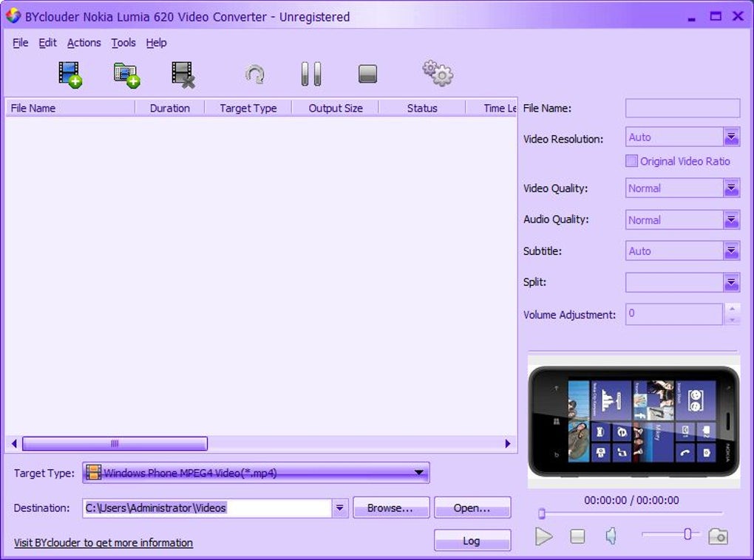Open the Tools menu

[123, 43]
